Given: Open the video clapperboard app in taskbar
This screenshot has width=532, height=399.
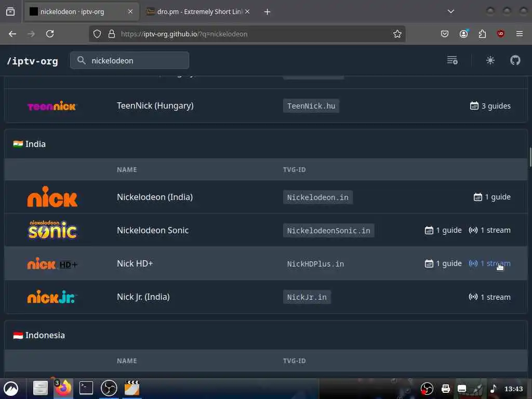Looking at the screenshot, I should tap(132, 388).
